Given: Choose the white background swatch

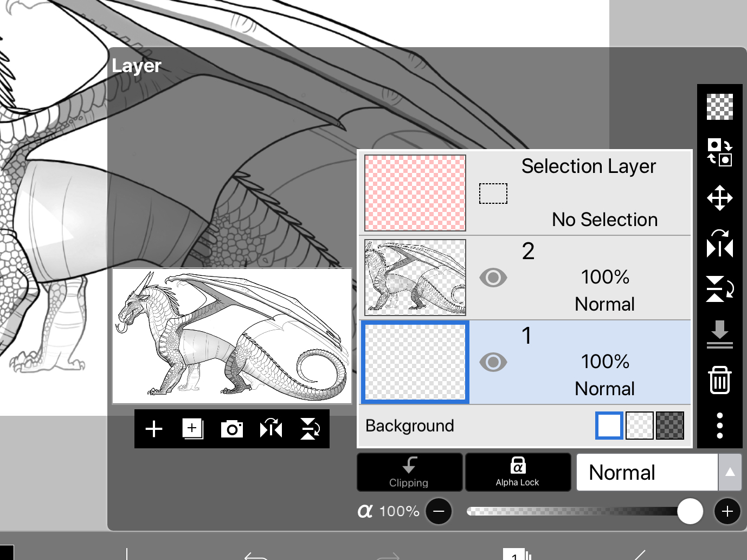Looking at the screenshot, I should pos(609,426).
